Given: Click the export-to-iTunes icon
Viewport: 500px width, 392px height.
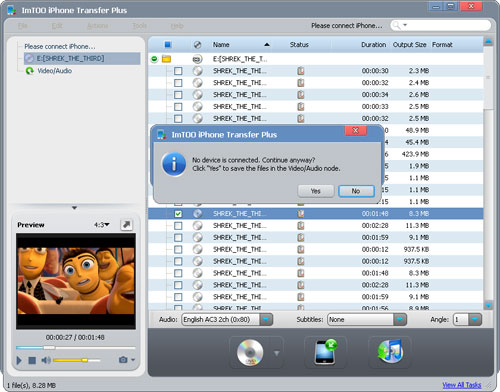Looking at the screenshot, I should point(390,352).
